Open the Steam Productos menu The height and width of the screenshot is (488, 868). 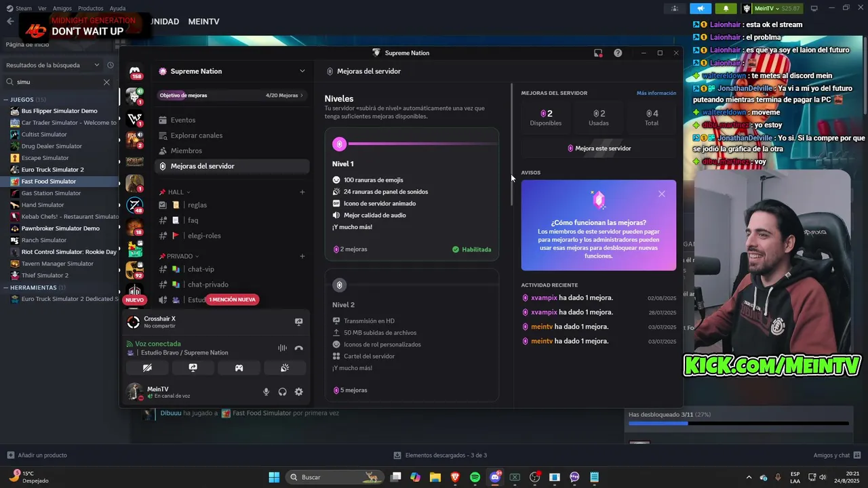coord(91,8)
